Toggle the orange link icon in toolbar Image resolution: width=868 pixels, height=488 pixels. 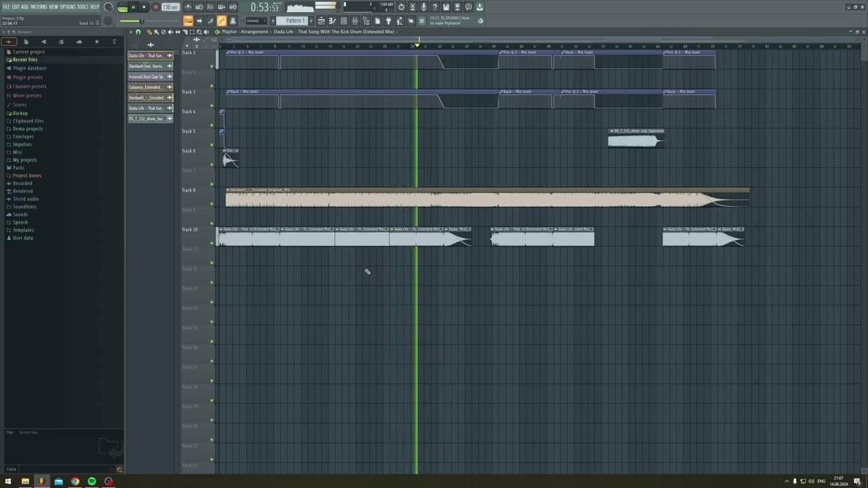coord(221,21)
